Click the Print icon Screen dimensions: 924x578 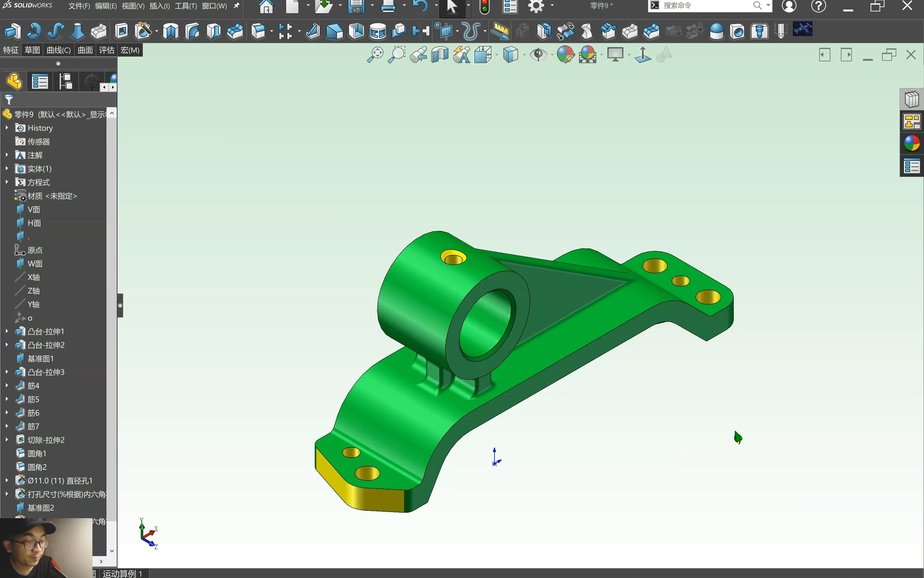click(x=388, y=6)
